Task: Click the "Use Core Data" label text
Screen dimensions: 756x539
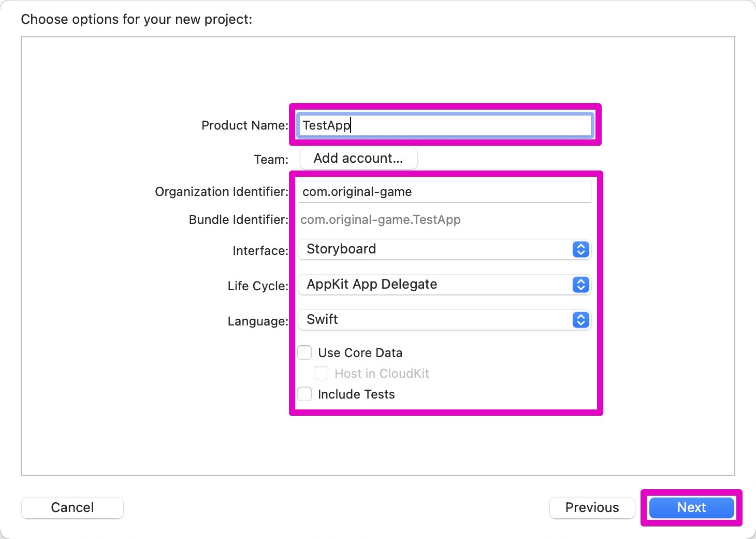Action: (x=360, y=353)
